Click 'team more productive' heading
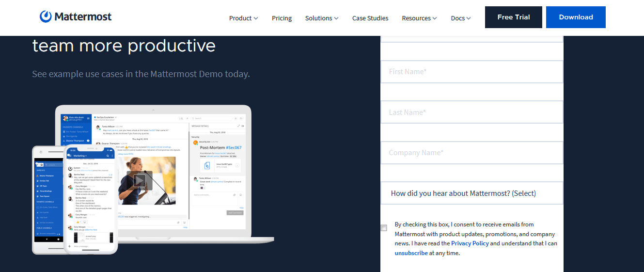 (x=124, y=46)
